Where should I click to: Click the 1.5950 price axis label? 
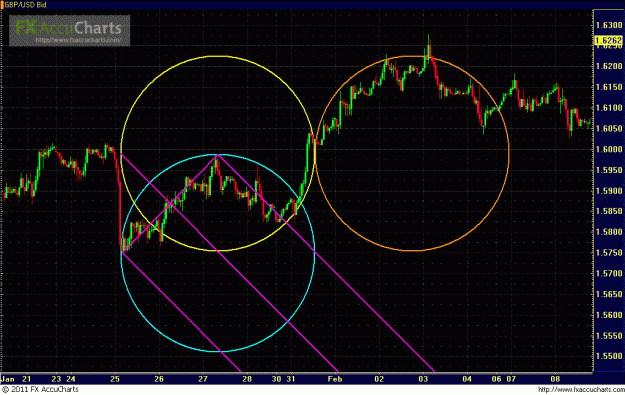coord(609,170)
